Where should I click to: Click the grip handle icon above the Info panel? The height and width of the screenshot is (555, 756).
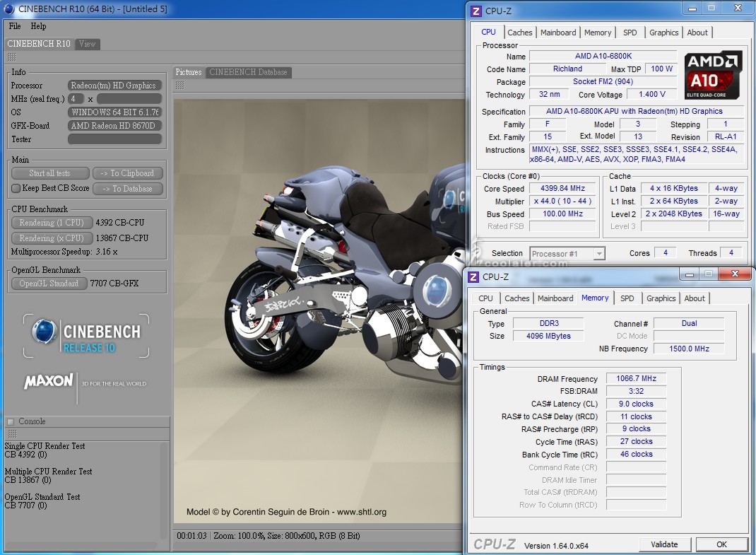coord(11,57)
